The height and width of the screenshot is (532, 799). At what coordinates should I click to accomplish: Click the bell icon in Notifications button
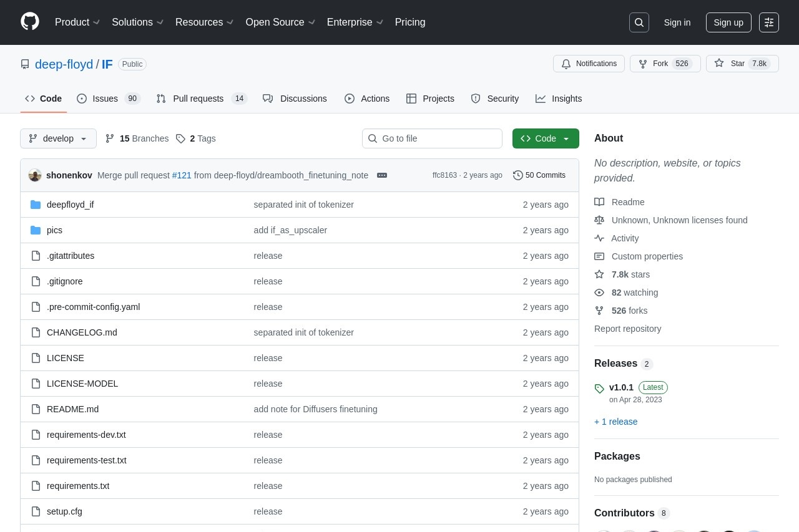(566, 64)
